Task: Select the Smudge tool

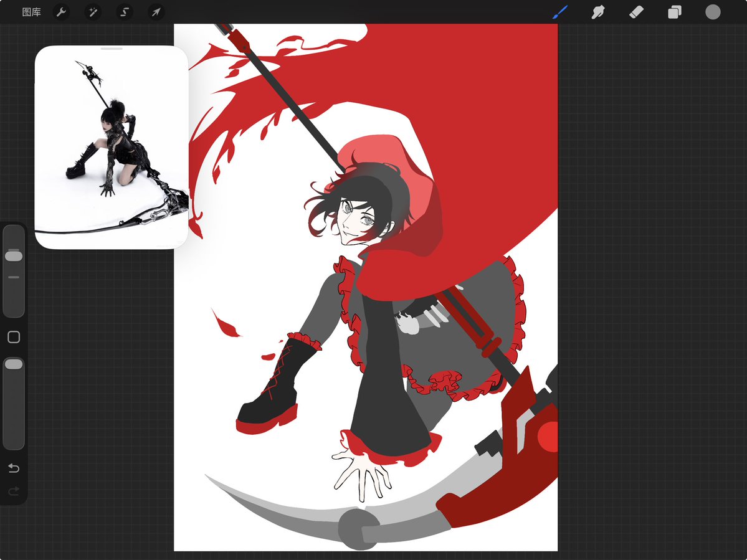Action: pos(598,12)
